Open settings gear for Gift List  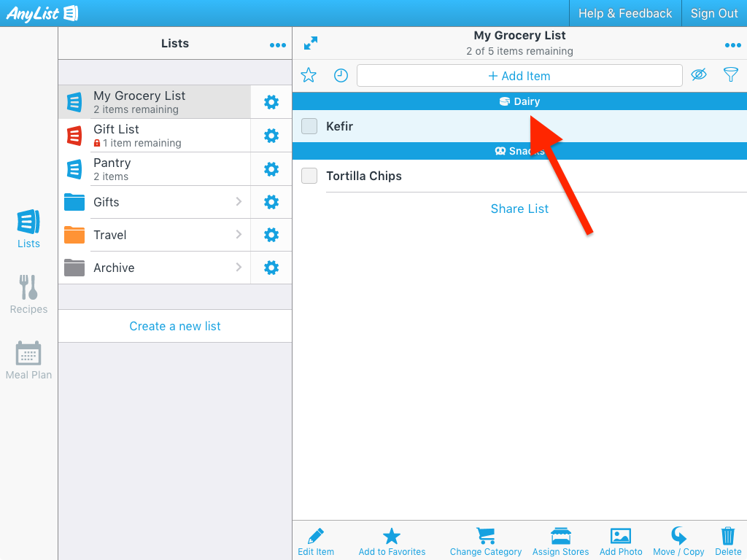[271, 136]
